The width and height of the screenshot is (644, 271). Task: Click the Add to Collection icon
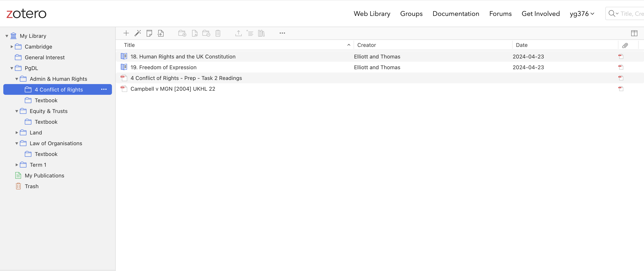click(x=182, y=33)
